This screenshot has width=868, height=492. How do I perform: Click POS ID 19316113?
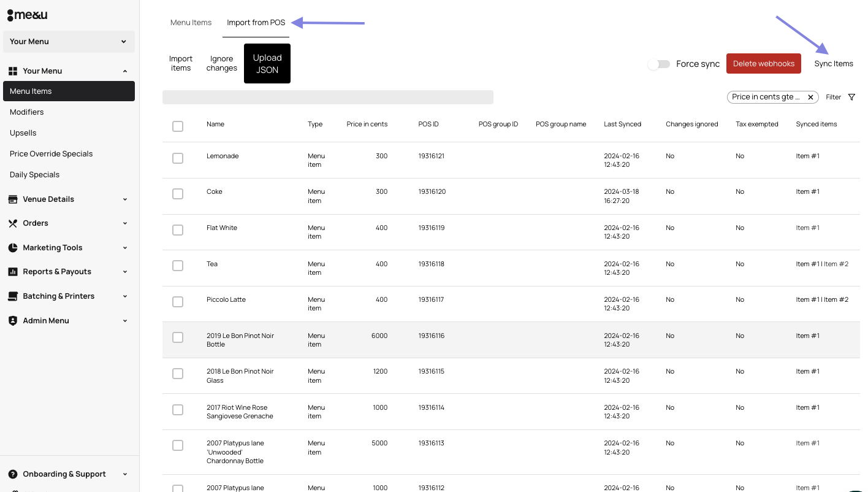tap(431, 444)
